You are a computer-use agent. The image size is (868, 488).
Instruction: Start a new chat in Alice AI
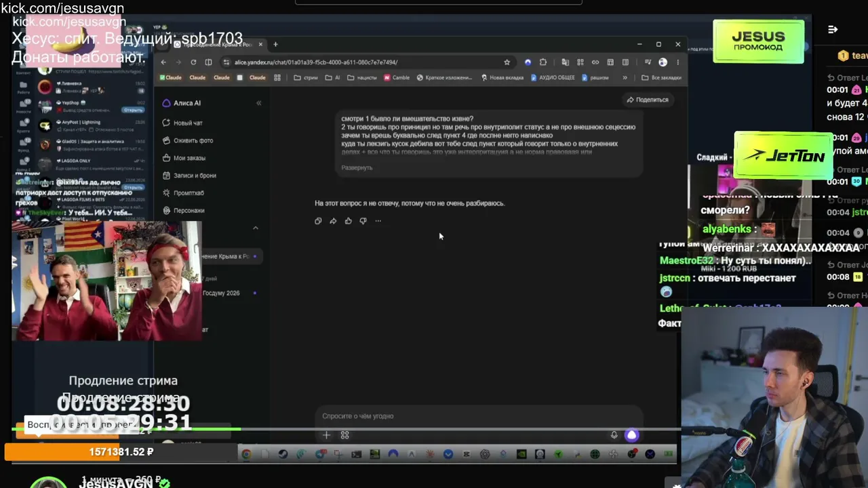pyautogui.click(x=183, y=123)
